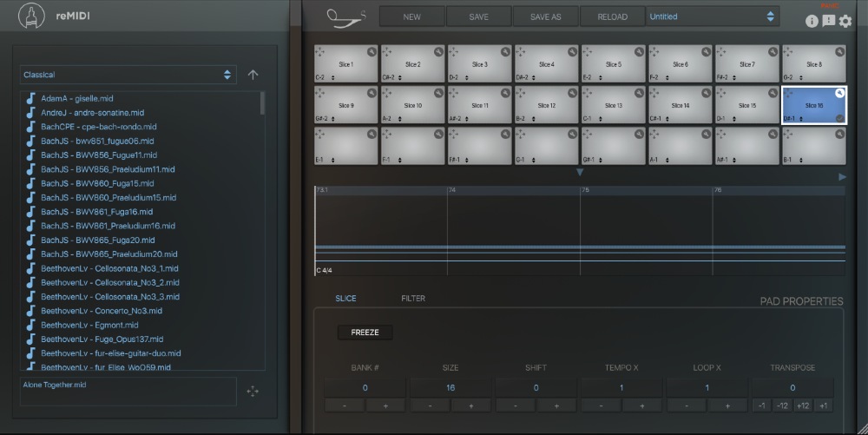Collapse pads using the down triangle
Screen dimensions: 868x435
(x=580, y=173)
